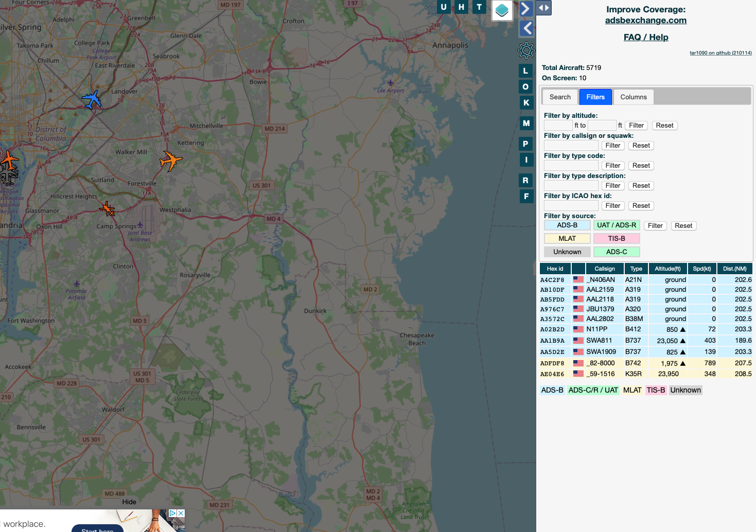Toggle the MLAT source filter

pyautogui.click(x=567, y=239)
